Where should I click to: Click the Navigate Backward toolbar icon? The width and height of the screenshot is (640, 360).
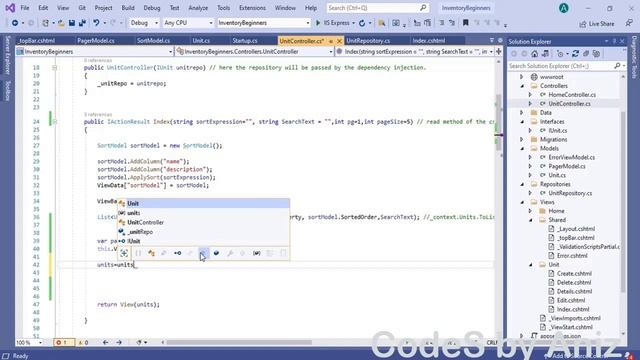(x=15, y=23)
